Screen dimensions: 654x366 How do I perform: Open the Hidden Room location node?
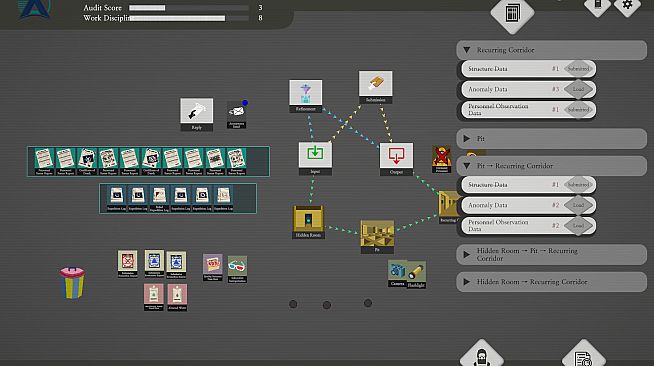tap(308, 221)
